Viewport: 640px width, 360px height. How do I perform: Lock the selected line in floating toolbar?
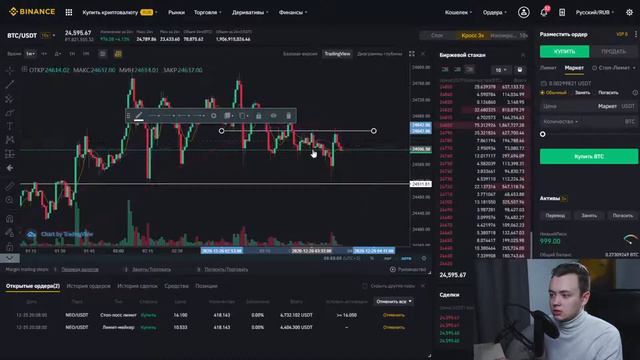(258, 116)
